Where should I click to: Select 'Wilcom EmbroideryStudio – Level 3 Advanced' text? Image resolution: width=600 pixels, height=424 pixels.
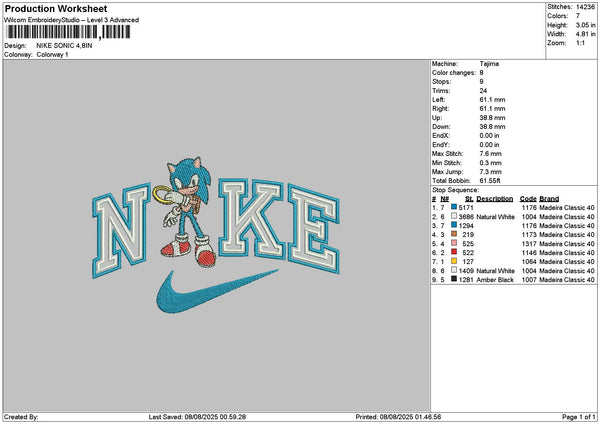pos(72,20)
